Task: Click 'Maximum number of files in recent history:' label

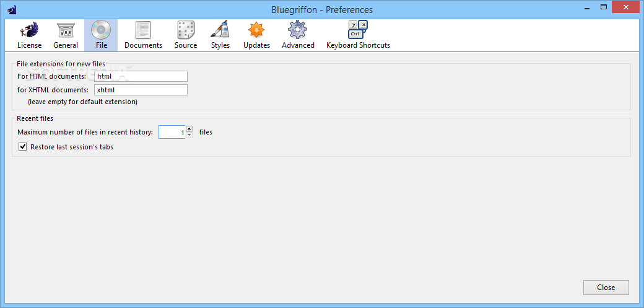Action: [85, 133]
